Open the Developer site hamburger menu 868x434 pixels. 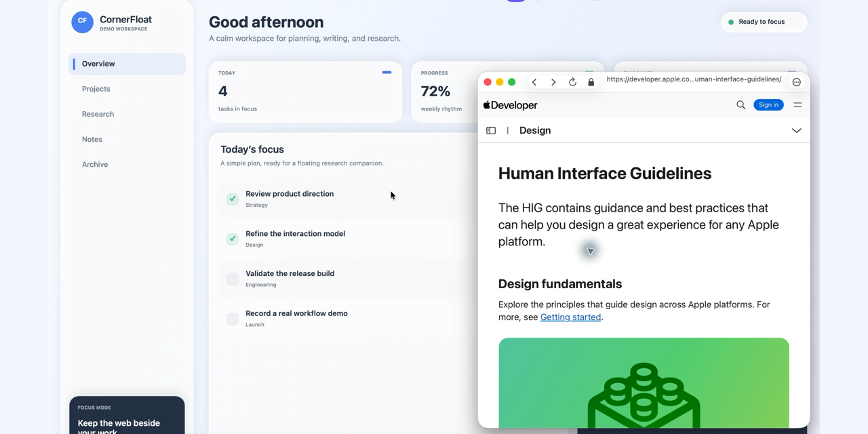point(797,105)
